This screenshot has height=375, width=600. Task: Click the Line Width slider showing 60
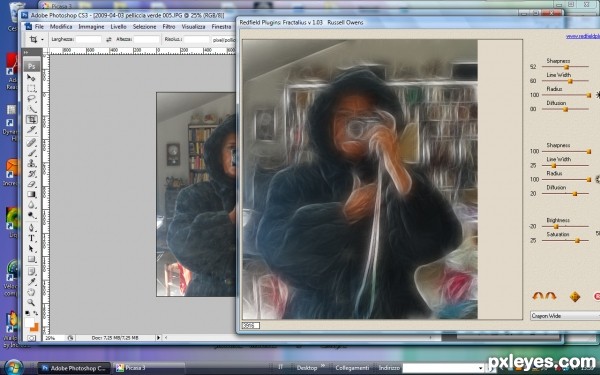click(x=565, y=81)
